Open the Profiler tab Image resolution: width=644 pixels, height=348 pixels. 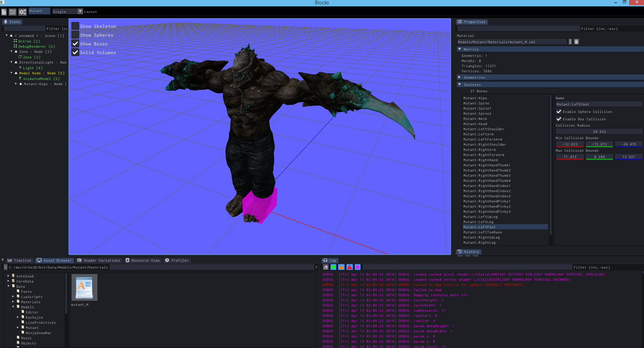point(177,260)
